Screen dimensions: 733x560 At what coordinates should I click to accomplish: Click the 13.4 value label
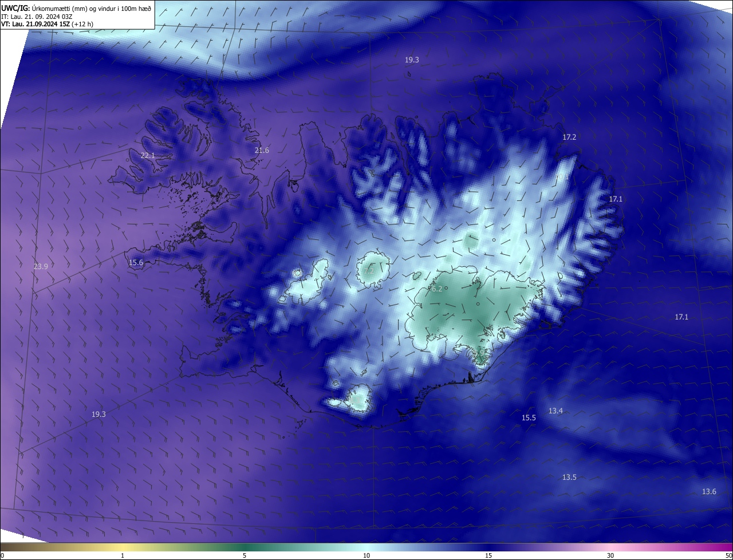(x=555, y=411)
